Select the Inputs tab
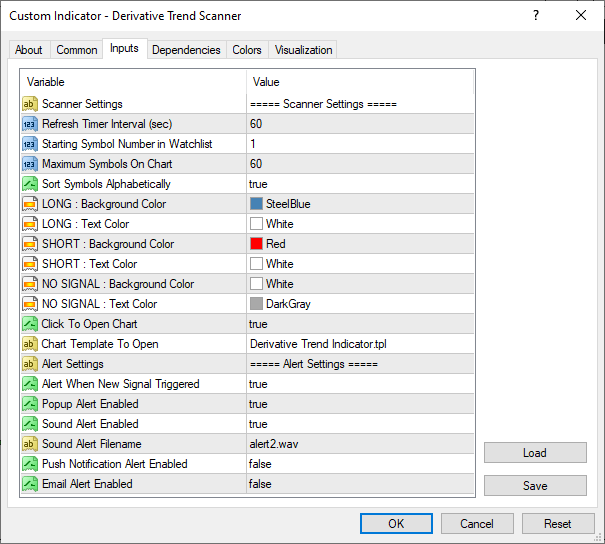Image resolution: width=605 pixels, height=544 pixels. click(124, 48)
